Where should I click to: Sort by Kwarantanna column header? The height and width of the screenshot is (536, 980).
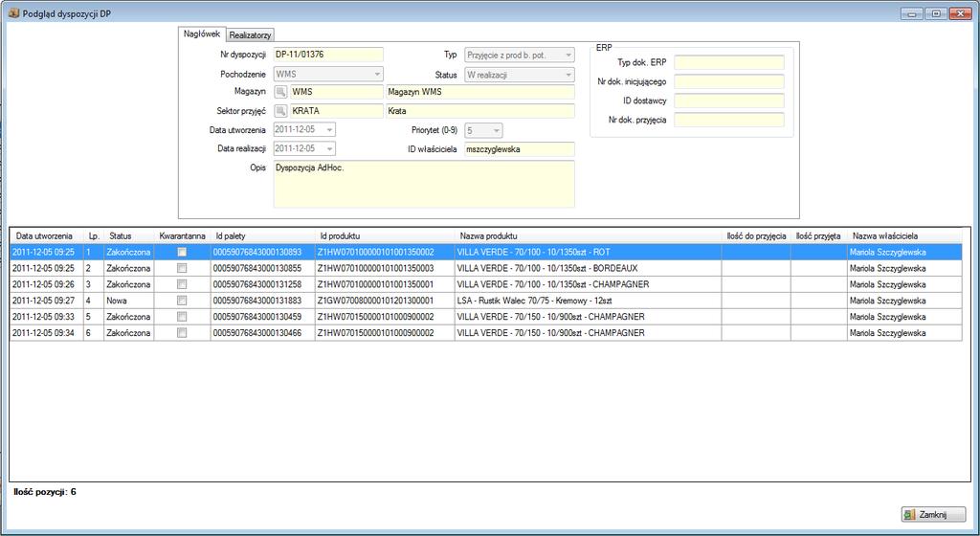point(182,236)
